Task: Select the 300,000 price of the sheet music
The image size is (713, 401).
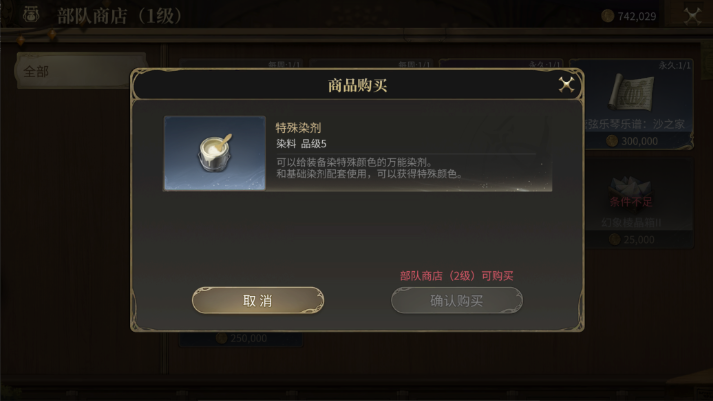Action: [639, 141]
